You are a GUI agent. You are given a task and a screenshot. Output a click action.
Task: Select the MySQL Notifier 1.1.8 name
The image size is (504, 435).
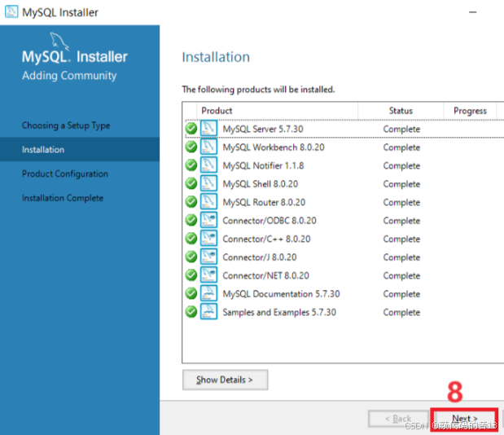(x=263, y=165)
